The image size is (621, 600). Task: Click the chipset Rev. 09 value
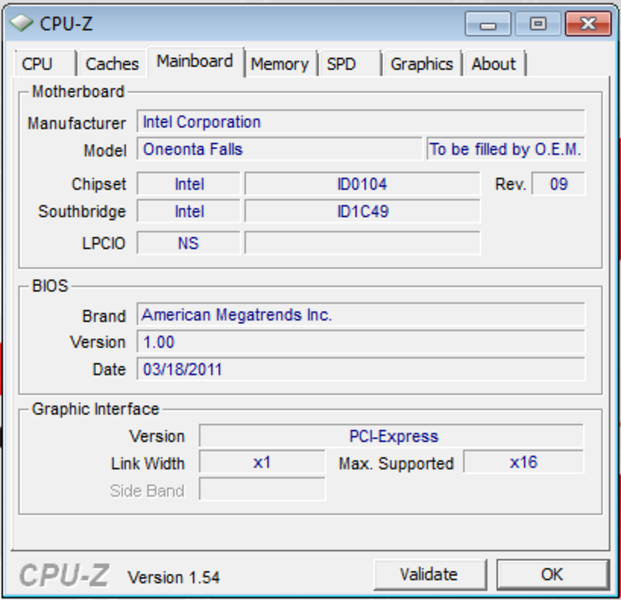point(558,184)
